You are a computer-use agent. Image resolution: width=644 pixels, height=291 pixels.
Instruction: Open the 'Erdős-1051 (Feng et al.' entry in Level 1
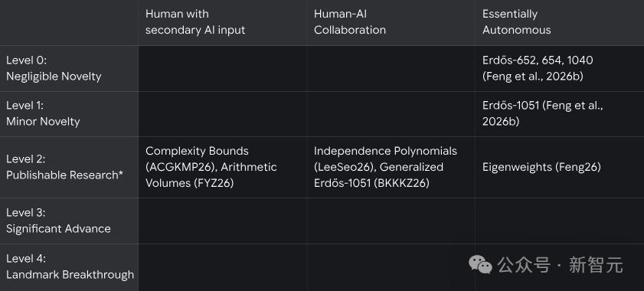(x=543, y=106)
